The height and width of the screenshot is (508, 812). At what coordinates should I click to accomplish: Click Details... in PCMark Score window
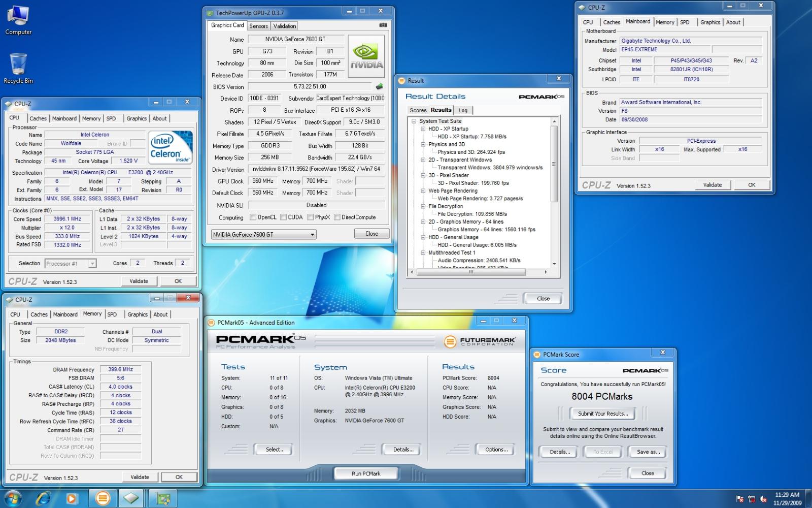point(560,452)
